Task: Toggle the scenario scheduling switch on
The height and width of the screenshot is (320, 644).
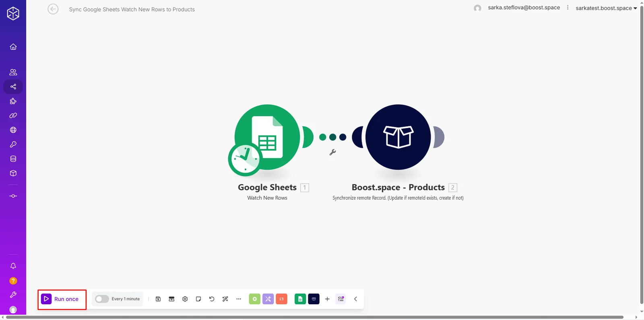Action: tap(102, 299)
